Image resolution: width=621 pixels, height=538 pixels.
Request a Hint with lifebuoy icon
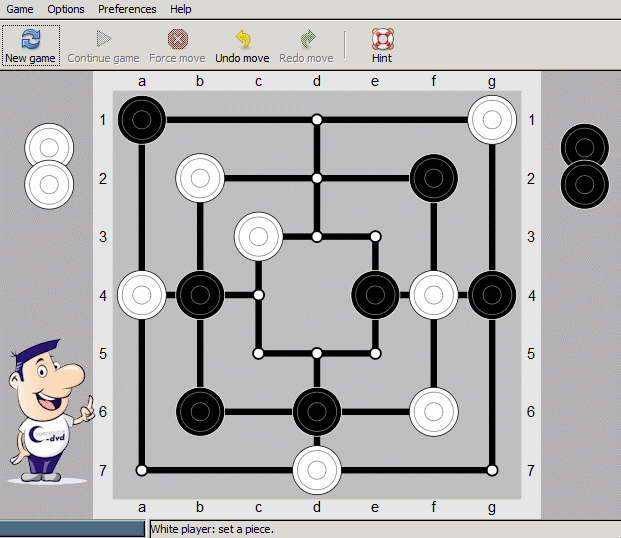(x=382, y=45)
